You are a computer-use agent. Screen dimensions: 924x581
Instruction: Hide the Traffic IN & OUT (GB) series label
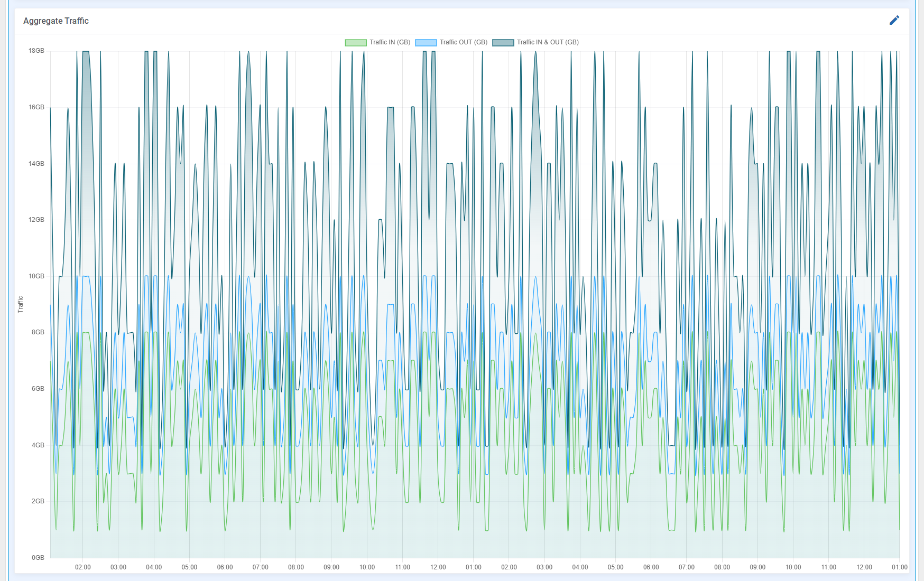[548, 42]
